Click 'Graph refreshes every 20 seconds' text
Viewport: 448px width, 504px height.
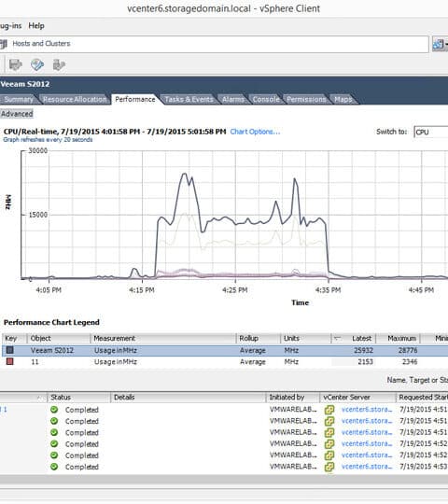(x=48, y=140)
